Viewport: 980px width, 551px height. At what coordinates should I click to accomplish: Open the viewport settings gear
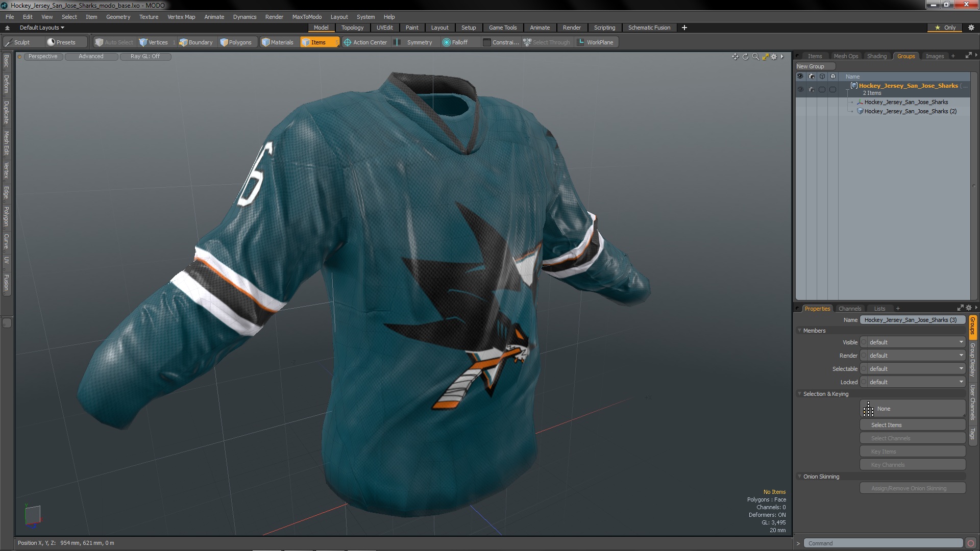tap(774, 57)
